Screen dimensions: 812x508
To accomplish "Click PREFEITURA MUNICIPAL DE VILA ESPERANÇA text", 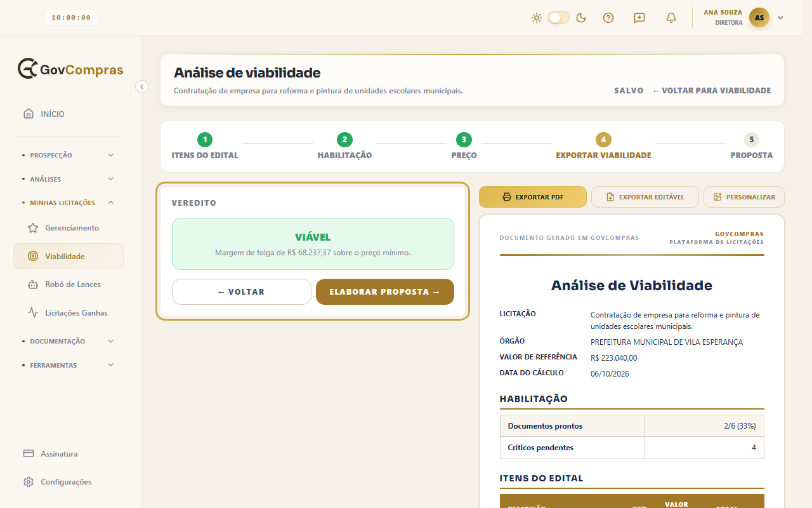I will (667, 342).
